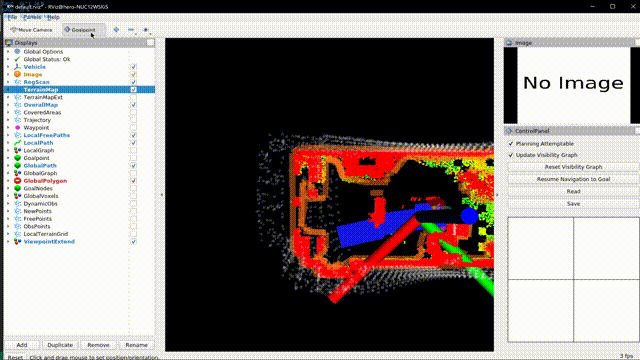
Task: Open the File menu
Action: coord(12,17)
